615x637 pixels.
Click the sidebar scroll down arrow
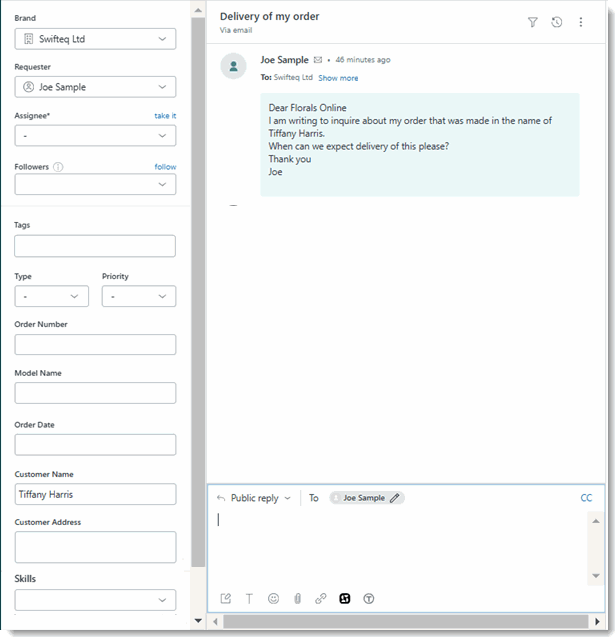pyautogui.click(x=198, y=620)
